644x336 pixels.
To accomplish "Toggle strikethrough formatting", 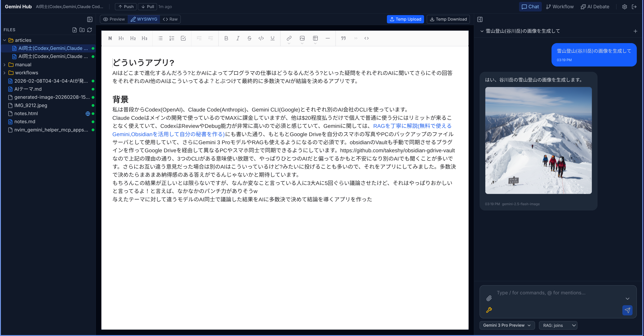I will point(249,38).
